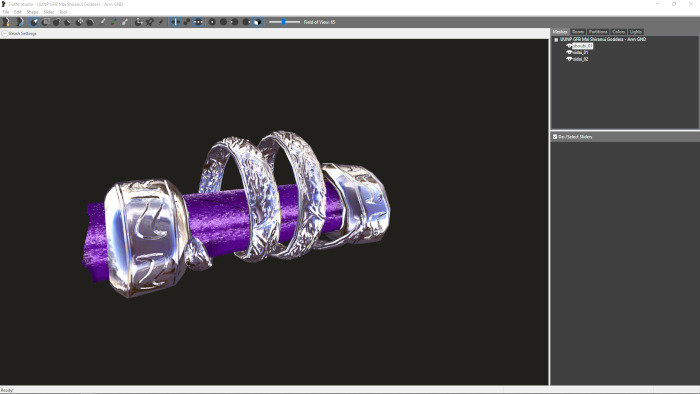Screen dimensions: 700x394
Task: Switch to the Partitions tab
Action: (x=598, y=32)
